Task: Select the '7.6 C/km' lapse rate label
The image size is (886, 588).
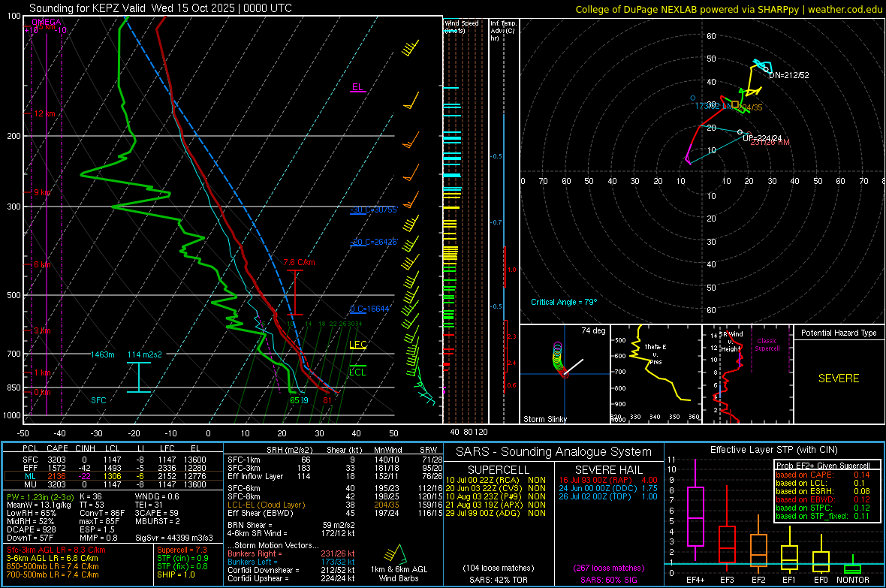Action: coord(299,262)
